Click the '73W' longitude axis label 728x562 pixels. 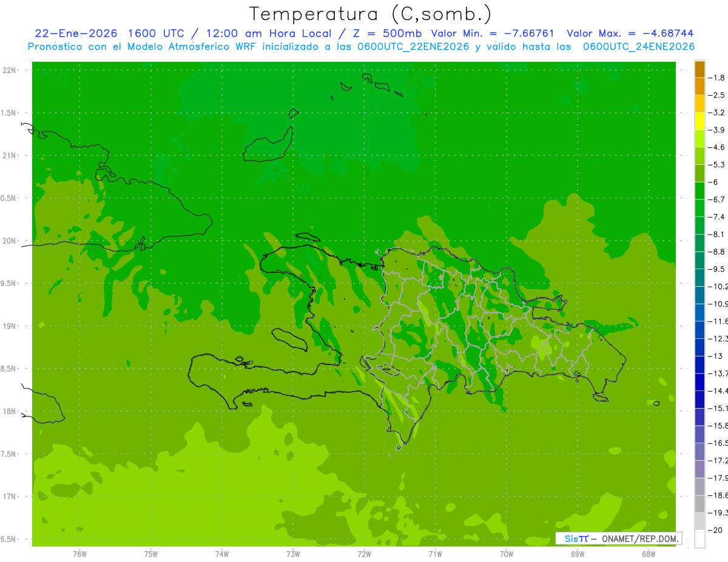pyautogui.click(x=293, y=554)
